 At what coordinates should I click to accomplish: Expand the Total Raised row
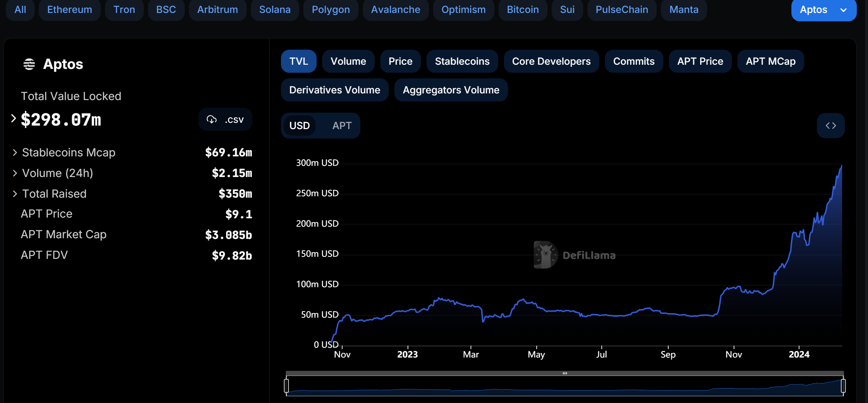point(15,194)
